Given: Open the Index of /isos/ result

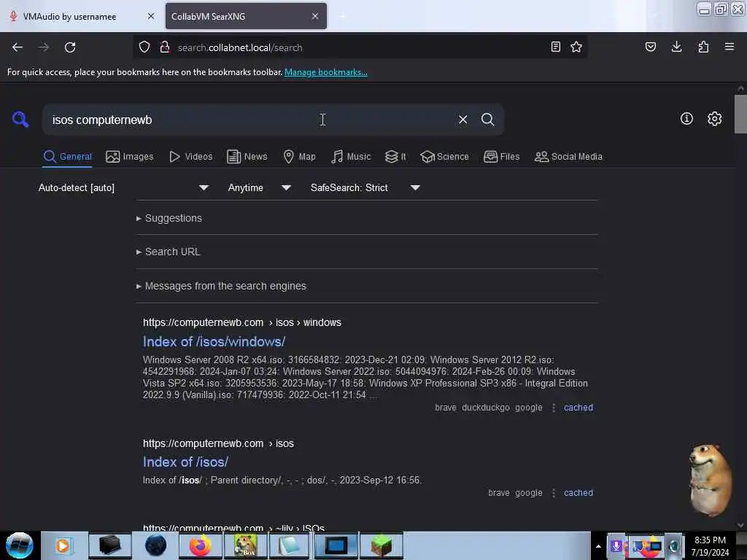Looking at the screenshot, I should coord(185,462).
